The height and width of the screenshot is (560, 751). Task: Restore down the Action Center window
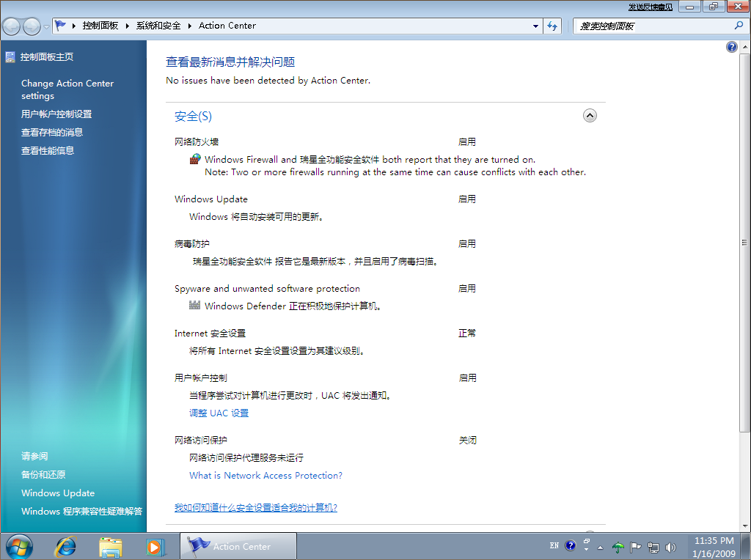pos(714,7)
